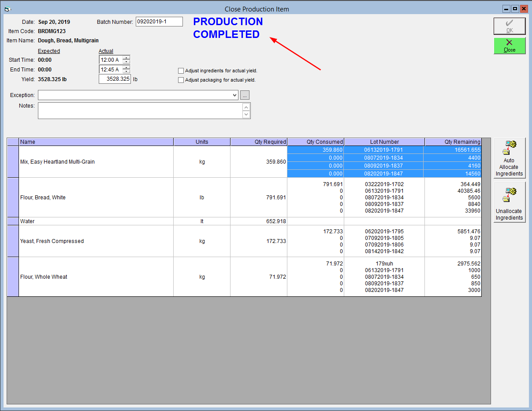This screenshot has width=532, height=411.
Task: Increase the actual End Time spinner
Action: (126, 67)
